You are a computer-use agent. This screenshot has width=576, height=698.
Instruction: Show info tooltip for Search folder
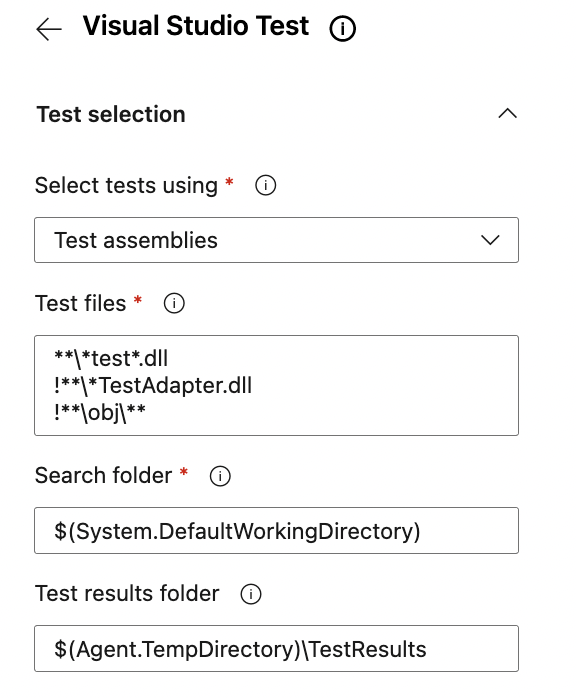coord(220,476)
